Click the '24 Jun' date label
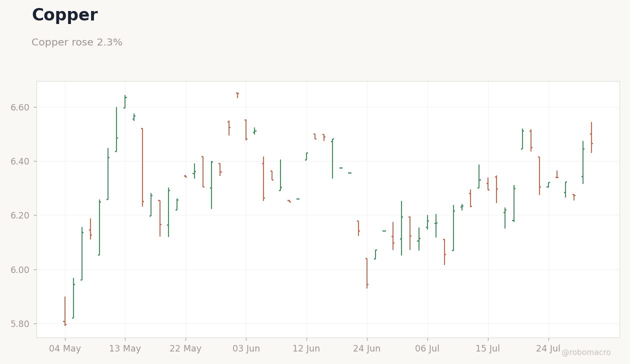630x364 pixels. click(x=367, y=348)
